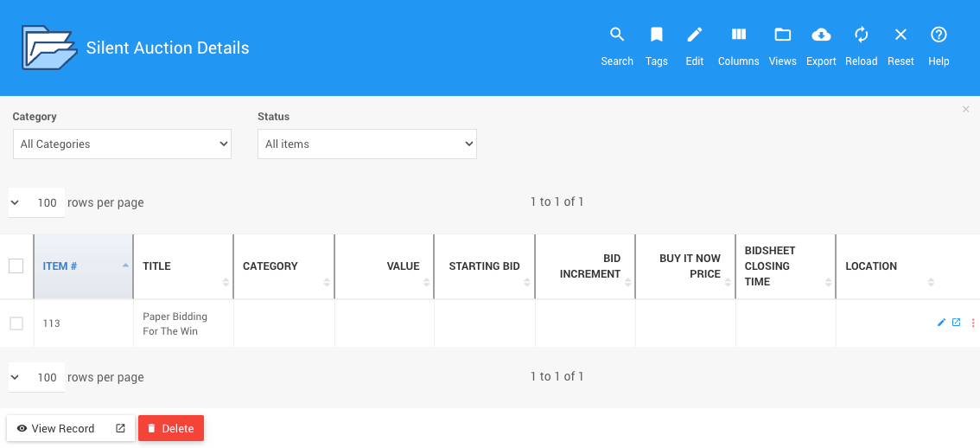The image size is (980, 448).
Task: Expand the All Categories dropdown
Action: pos(122,144)
